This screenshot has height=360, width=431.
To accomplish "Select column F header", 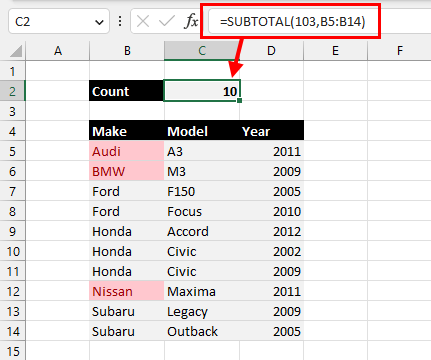I will (x=400, y=51).
